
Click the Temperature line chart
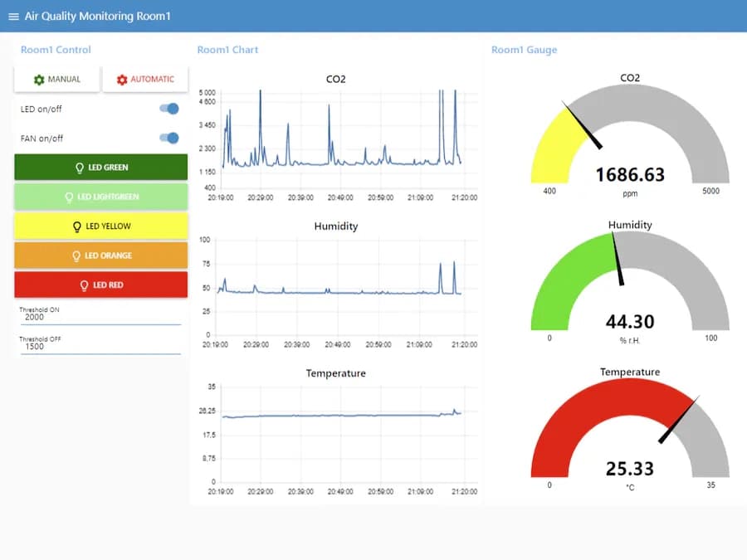[340, 433]
